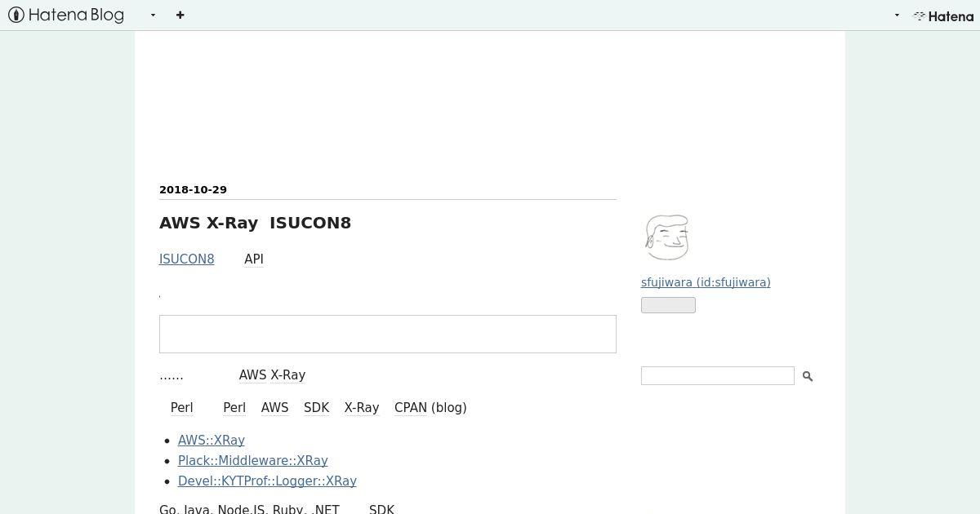Viewport: 980px width, 514px height.
Task: Open the Hatena Blog logo
Action: [66, 15]
